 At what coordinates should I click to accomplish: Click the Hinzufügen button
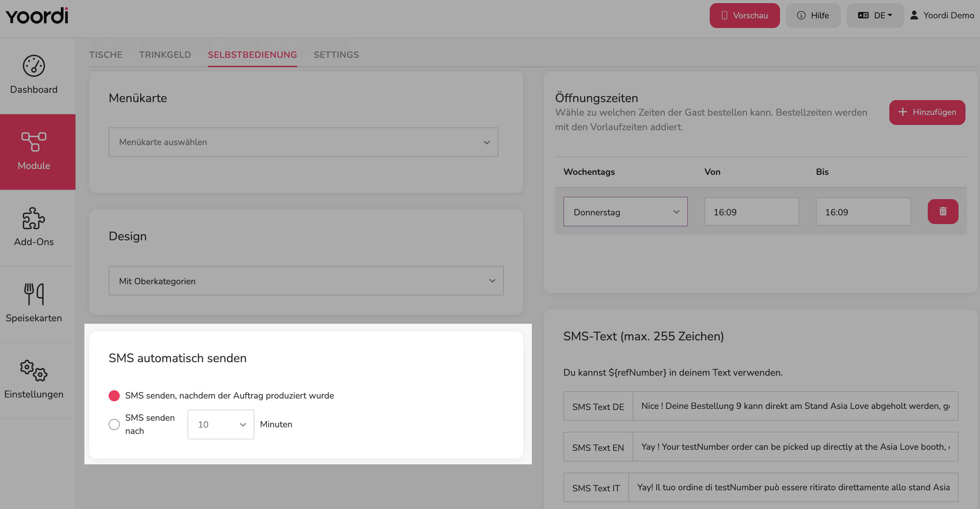tap(927, 112)
